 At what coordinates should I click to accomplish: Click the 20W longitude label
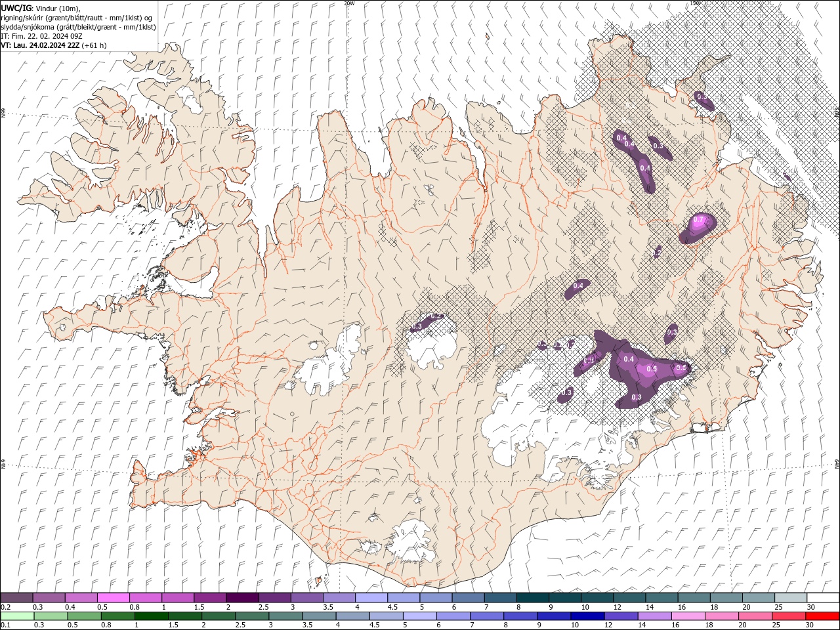click(349, 3)
